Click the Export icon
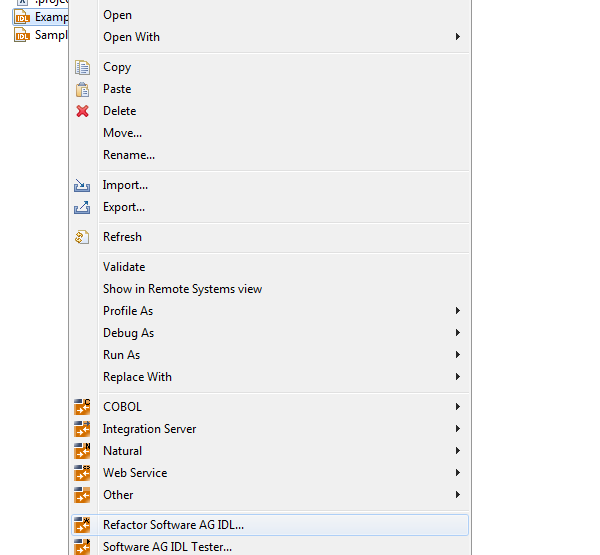This screenshot has height=555, width=600. (x=82, y=207)
